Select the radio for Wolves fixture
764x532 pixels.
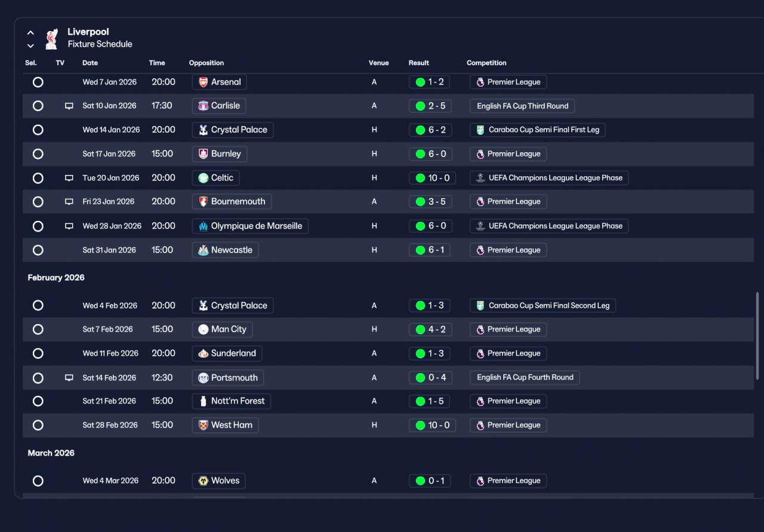pos(38,481)
